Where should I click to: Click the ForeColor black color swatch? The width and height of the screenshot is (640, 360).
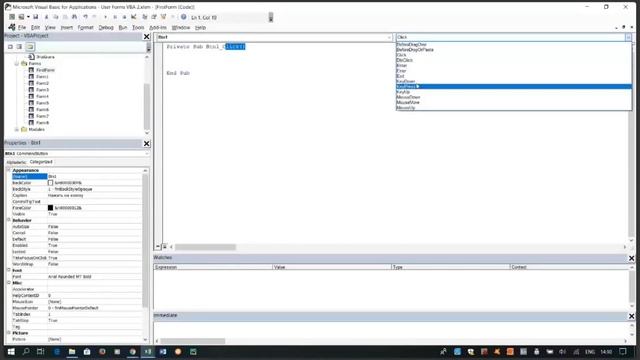50,208
